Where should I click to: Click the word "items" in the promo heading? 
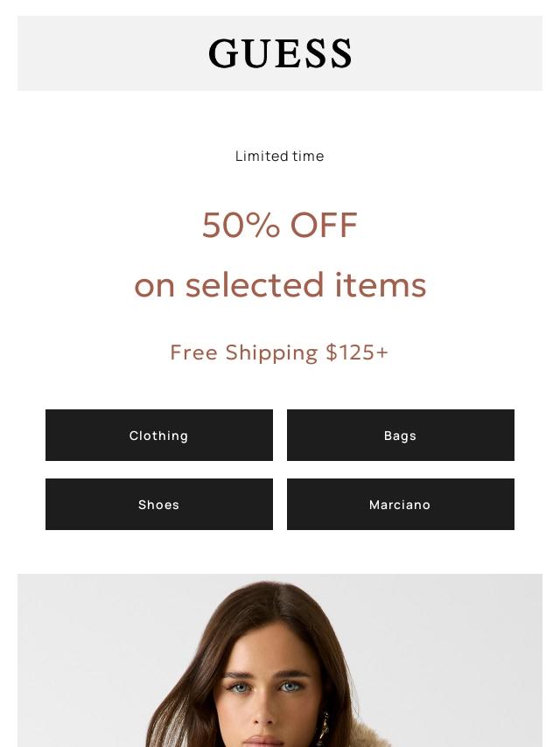[x=381, y=285]
